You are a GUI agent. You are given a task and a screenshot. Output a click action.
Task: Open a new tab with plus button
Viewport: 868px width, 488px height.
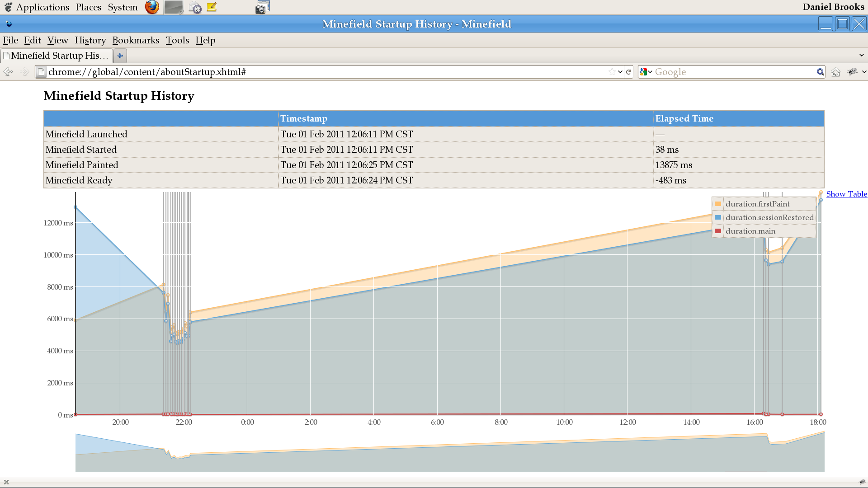(x=120, y=56)
